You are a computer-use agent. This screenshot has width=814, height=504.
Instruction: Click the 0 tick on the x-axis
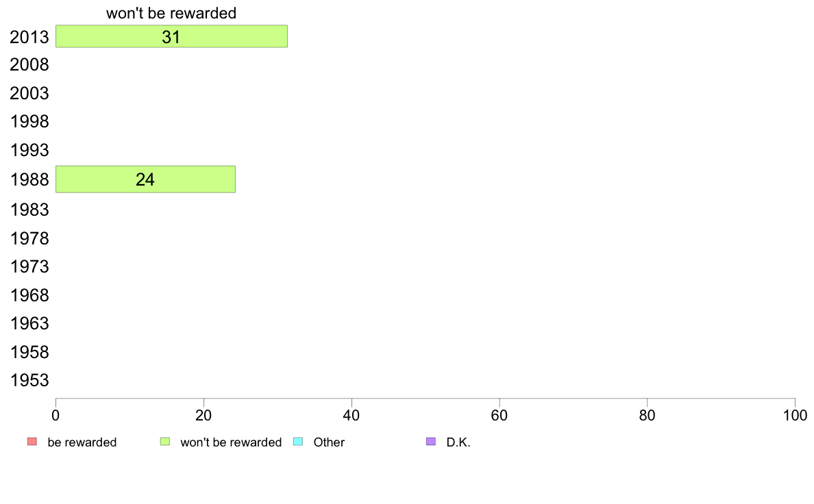point(56,415)
